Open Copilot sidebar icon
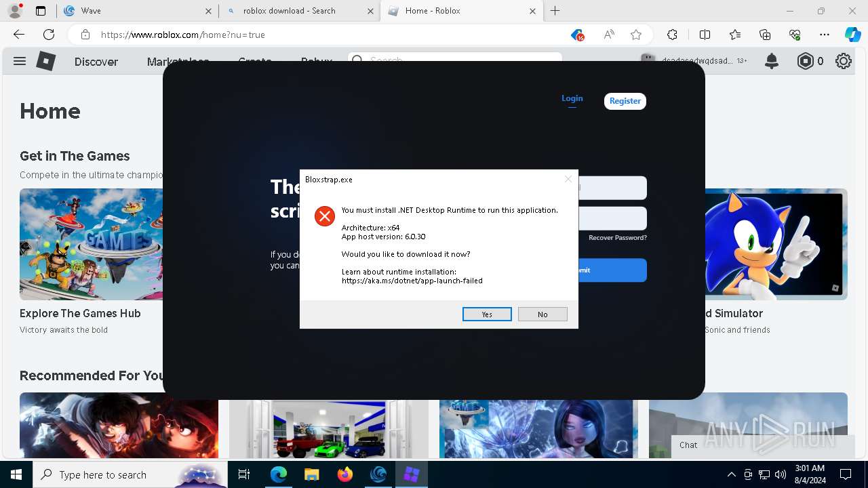This screenshot has width=868, height=488. click(x=852, y=35)
